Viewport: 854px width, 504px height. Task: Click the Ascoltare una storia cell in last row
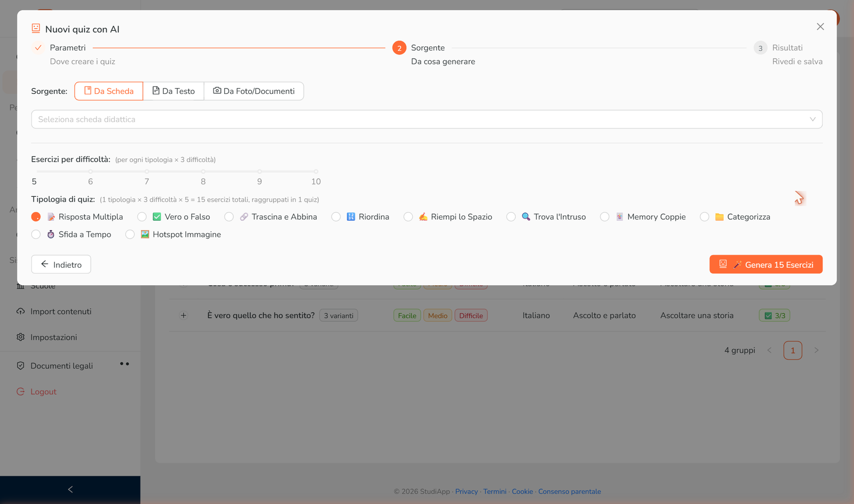[x=697, y=316]
